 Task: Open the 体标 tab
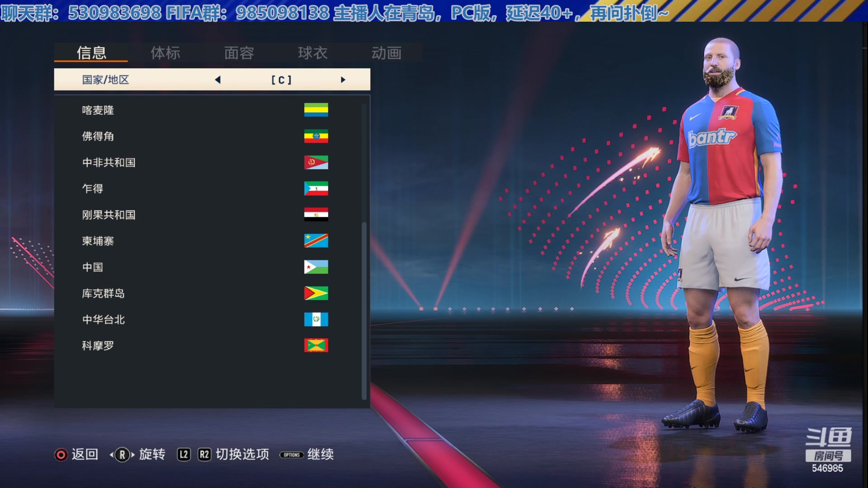(x=165, y=53)
